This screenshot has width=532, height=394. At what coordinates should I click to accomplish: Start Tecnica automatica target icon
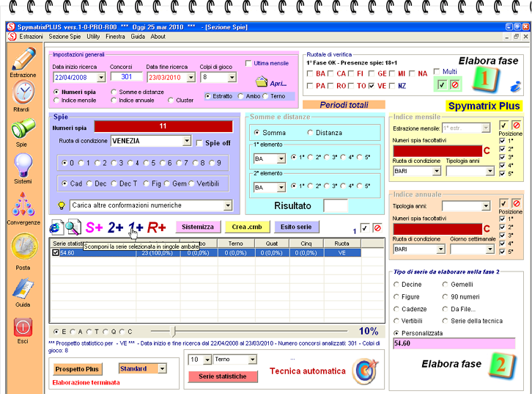click(x=365, y=371)
